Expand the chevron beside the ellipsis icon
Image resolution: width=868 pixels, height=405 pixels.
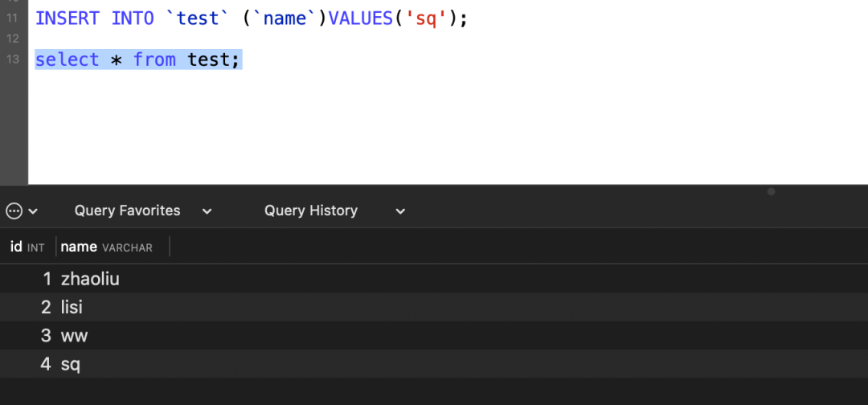pyautogui.click(x=33, y=211)
